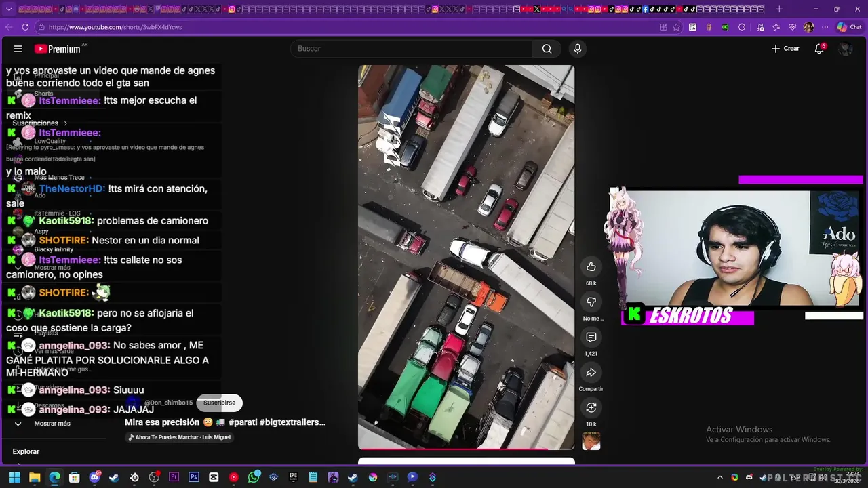Click the Buscar search field
This screenshot has width=868, height=488.
pos(412,49)
